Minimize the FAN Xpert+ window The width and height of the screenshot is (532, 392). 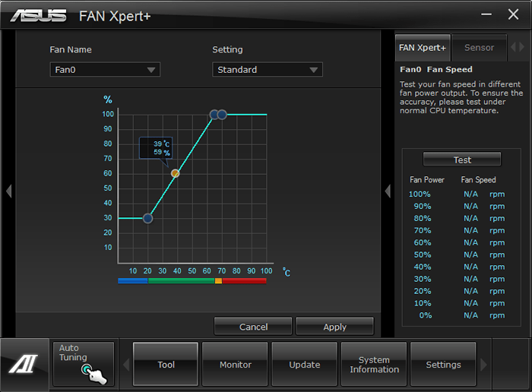tap(486, 14)
